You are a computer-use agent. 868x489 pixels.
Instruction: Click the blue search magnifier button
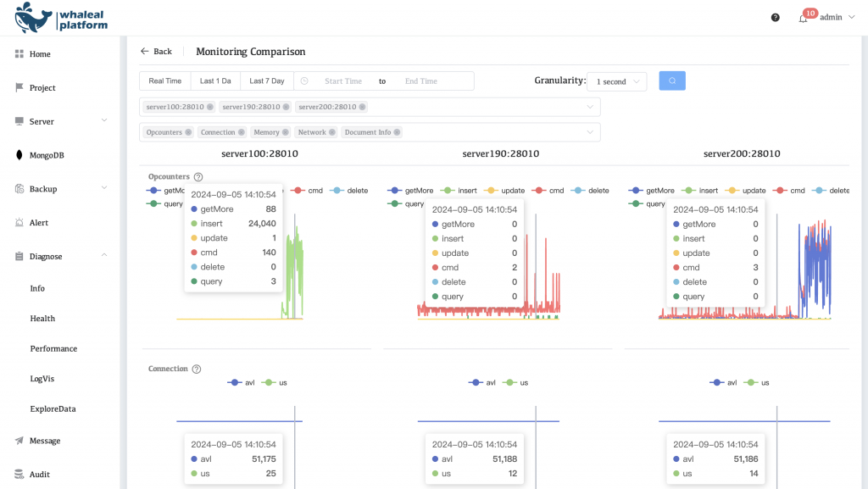tap(672, 81)
